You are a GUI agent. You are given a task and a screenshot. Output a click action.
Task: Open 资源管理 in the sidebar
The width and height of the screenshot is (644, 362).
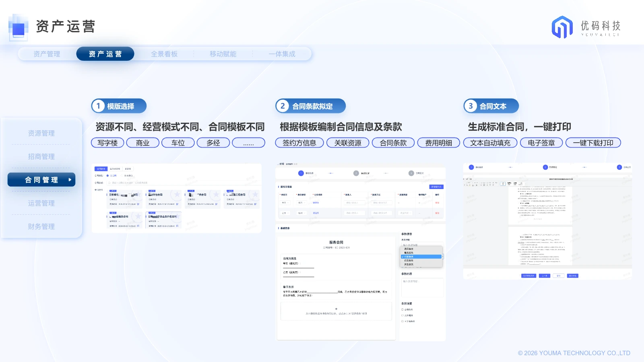(x=41, y=133)
